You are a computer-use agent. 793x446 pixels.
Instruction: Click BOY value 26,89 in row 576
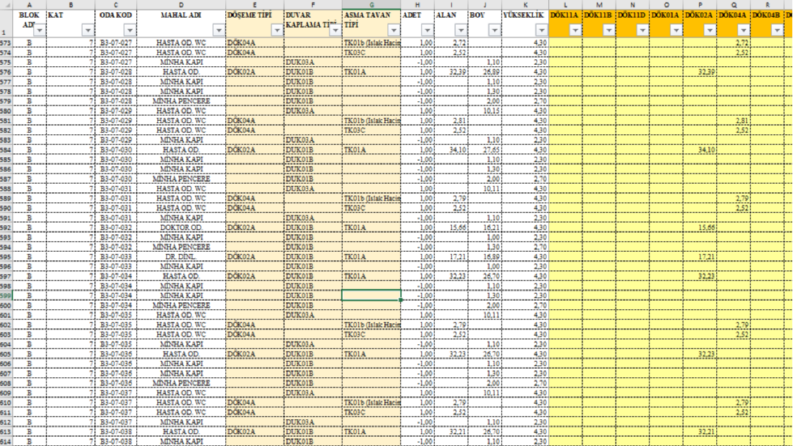pos(484,72)
